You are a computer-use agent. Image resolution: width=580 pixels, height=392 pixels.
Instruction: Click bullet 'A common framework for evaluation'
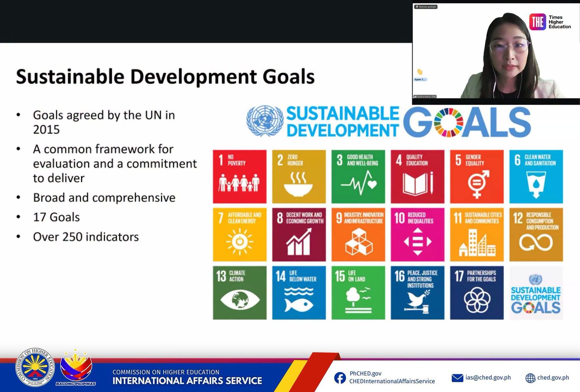pyautogui.click(x=115, y=164)
